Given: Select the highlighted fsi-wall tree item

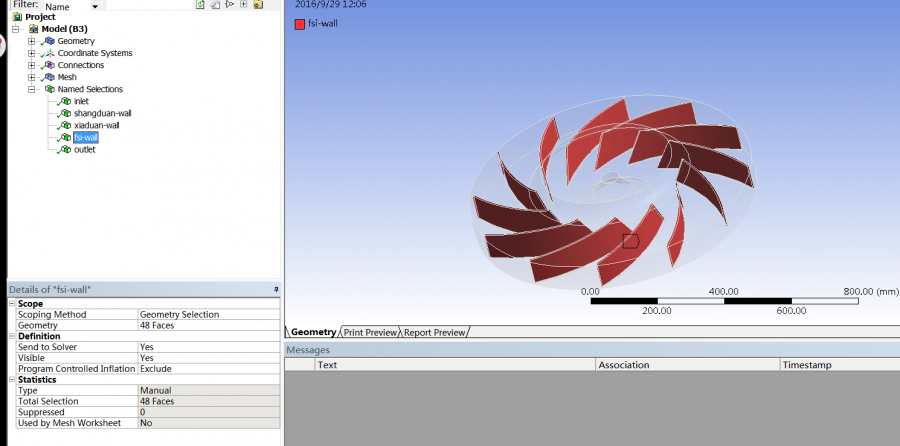Looking at the screenshot, I should pyautogui.click(x=86, y=138).
